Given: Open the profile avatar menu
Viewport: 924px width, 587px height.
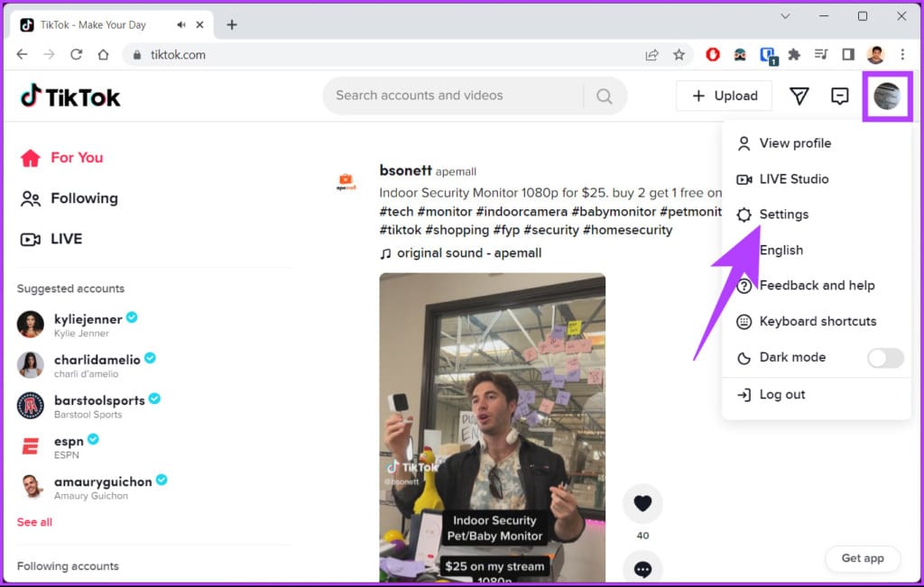Looking at the screenshot, I should (x=887, y=96).
